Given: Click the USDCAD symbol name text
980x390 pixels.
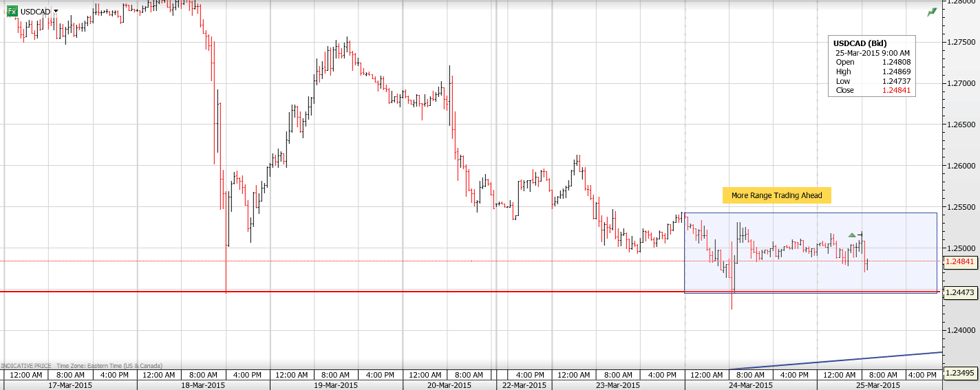Looking at the screenshot, I should (x=35, y=12).
